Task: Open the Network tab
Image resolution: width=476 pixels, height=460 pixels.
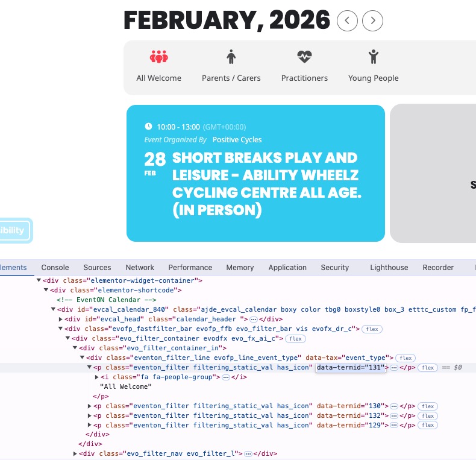Action: coord(140,268)
